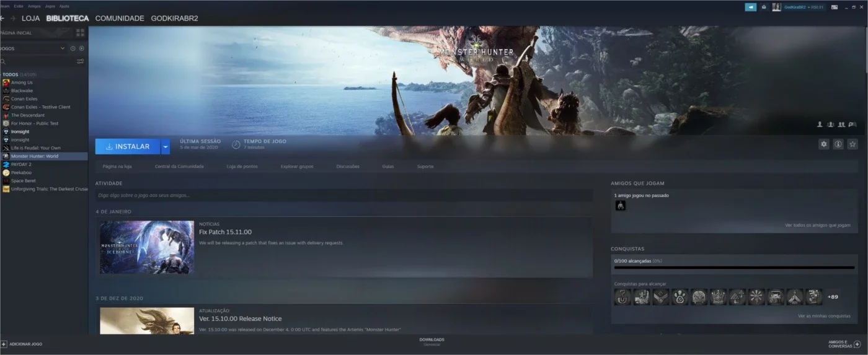This screenshot has height=355, width=868.
Task: Go to the BIBLIOTECA tab
Action: [68, 19]
